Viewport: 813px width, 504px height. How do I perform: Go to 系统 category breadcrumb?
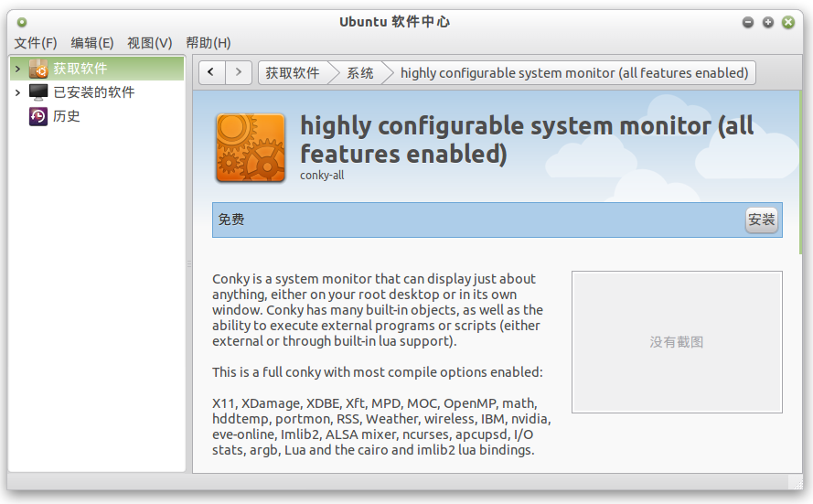pyautogui.click(x=359, y=72)
